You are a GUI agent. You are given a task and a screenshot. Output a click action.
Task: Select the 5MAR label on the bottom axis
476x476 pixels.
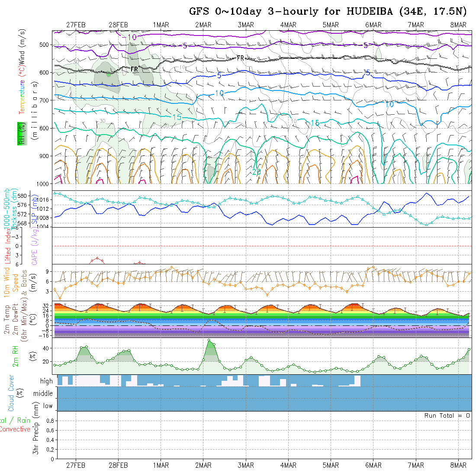[x=331, y=465]
